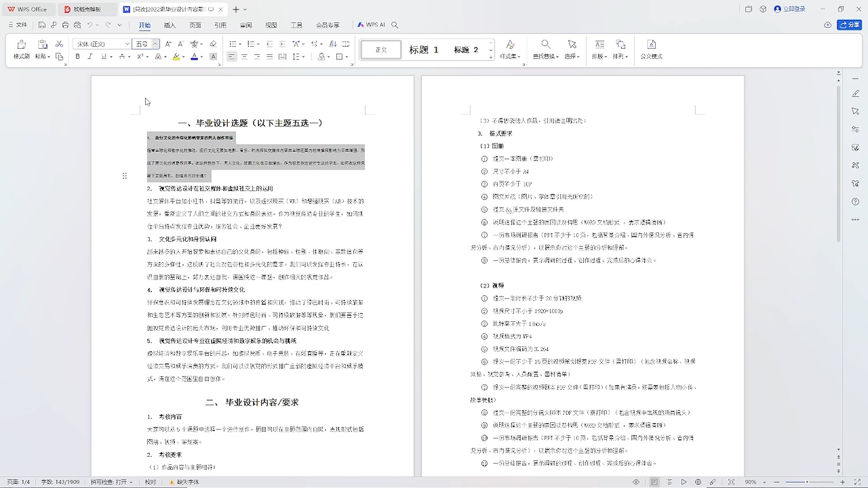Click the Find and Replace magnifier icon

tap(546, 44)
